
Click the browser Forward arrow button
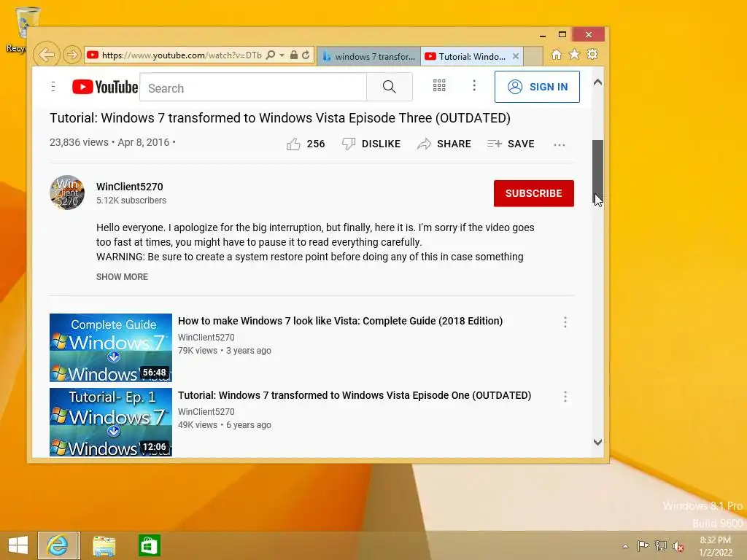pyautogui.click(x=72, y=55)
